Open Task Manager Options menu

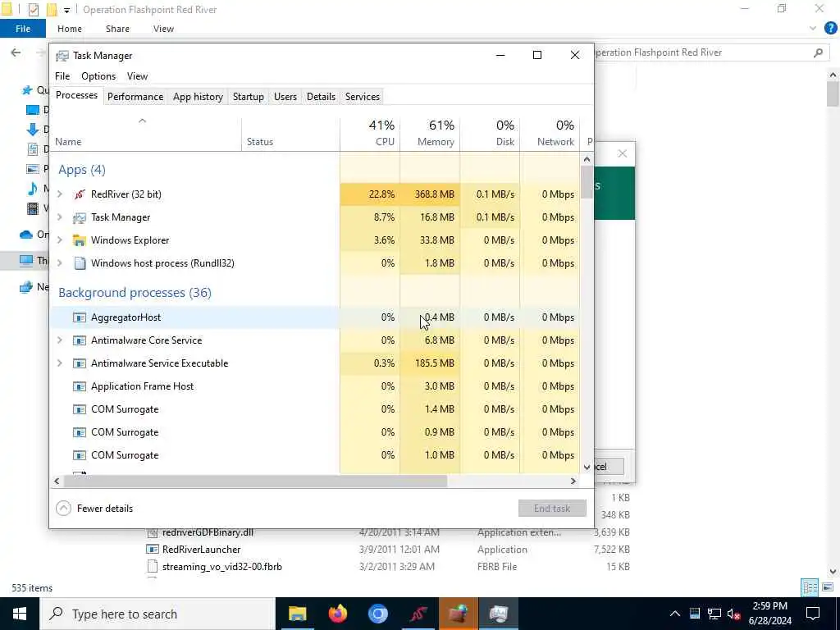(98, 76)
